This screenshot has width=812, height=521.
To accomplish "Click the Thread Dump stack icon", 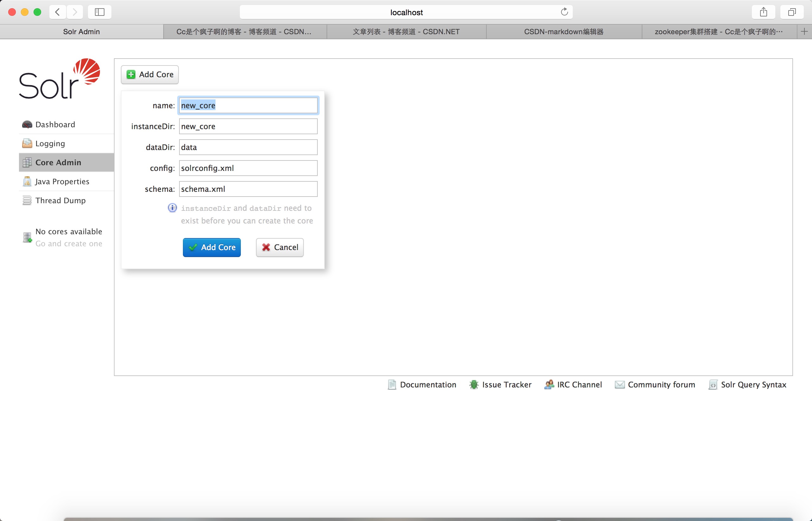I will click(x=27, y=200).
